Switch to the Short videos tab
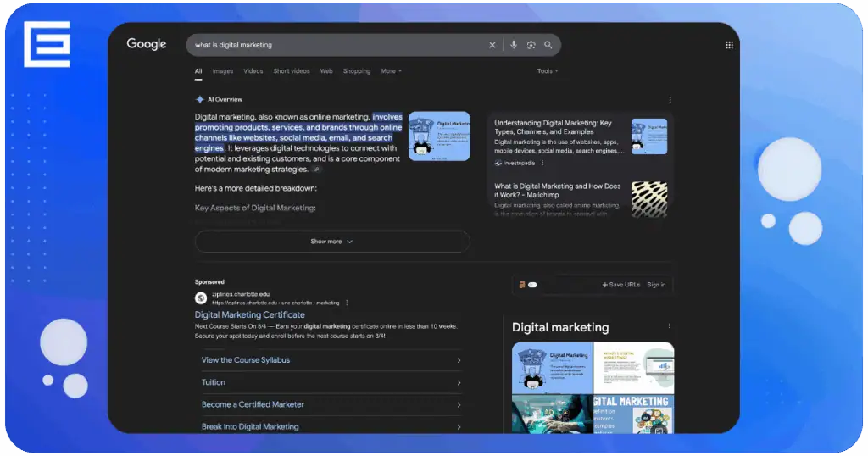Image resolution: width=868 pixels, height=456 pixels. click(x=292, y=71)
